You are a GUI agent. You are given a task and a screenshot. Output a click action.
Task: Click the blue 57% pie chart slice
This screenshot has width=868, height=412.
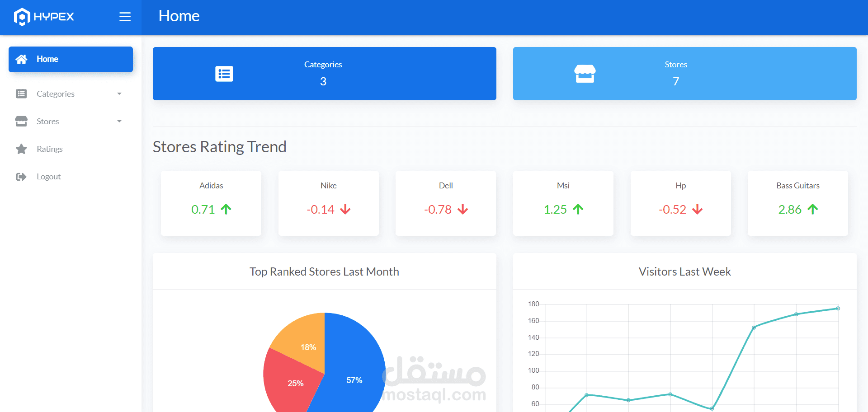coord(355,380)
